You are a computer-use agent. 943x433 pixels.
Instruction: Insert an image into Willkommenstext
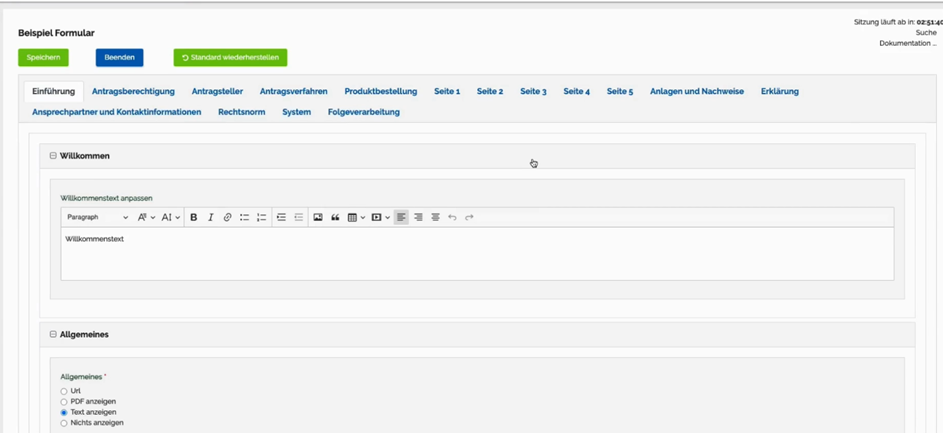tap(318, 217)
